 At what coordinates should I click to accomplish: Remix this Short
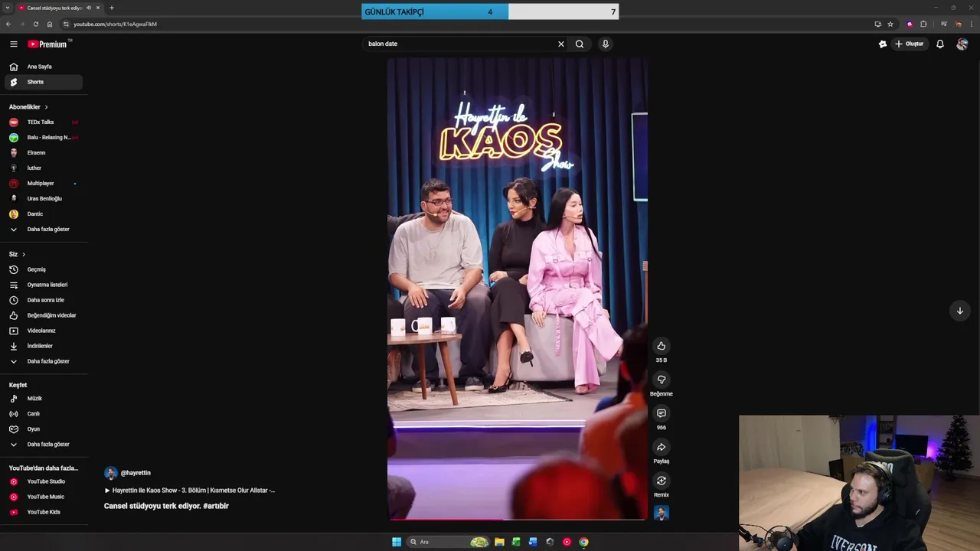661,481
